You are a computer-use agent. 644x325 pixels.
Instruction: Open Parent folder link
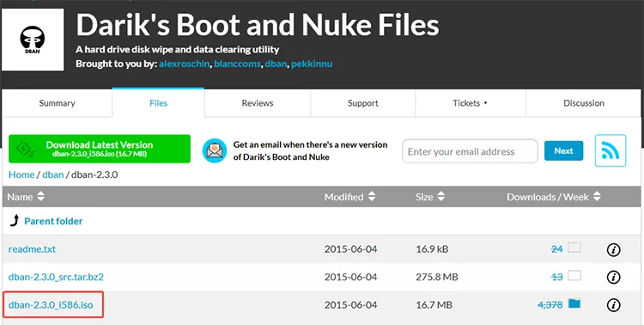(x=53, y=221)
